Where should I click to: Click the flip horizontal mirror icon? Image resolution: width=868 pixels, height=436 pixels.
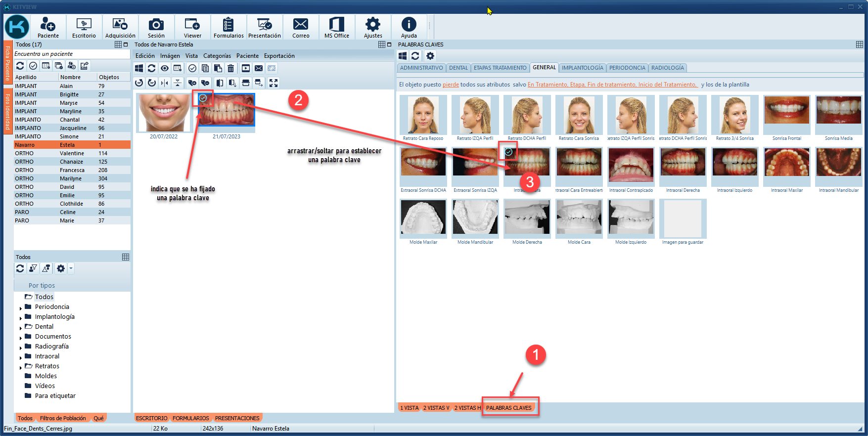coord(165,83)
